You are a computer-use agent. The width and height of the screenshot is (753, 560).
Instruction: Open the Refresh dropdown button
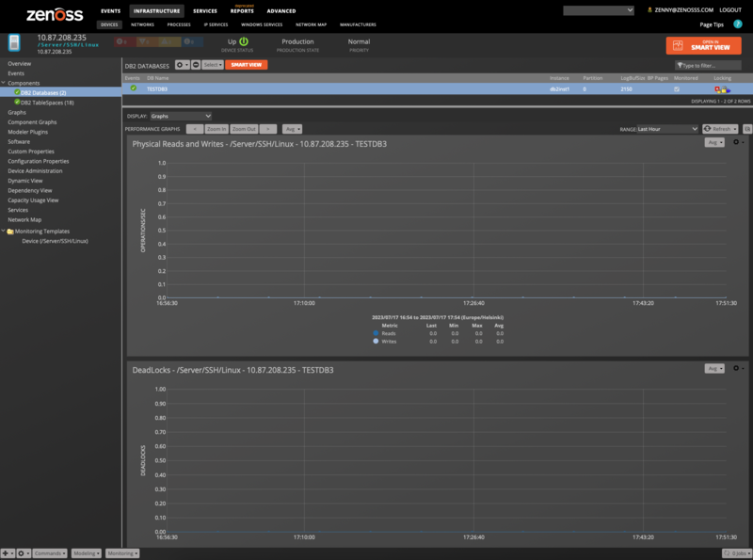(x=720, y=129)
